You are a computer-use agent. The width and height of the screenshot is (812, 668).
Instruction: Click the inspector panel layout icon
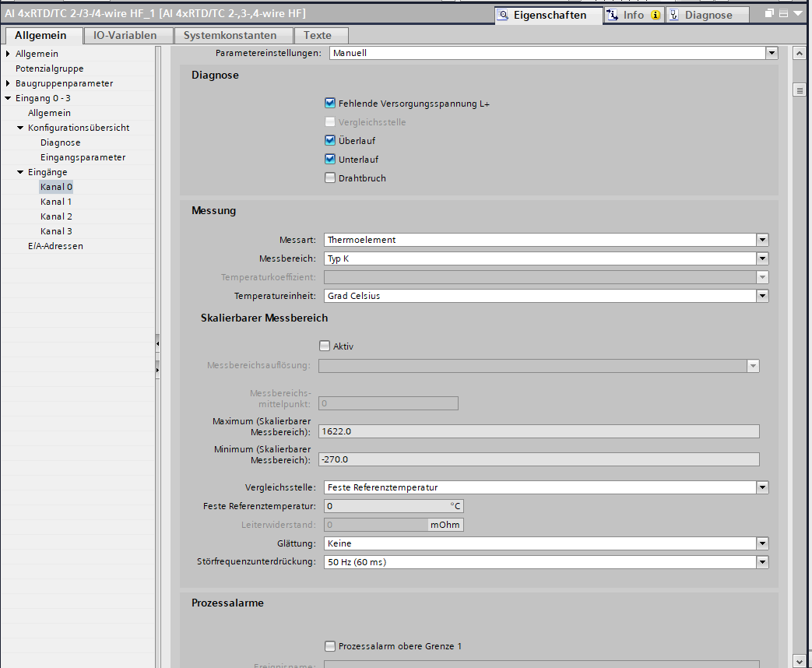click(x=783, y=14)
